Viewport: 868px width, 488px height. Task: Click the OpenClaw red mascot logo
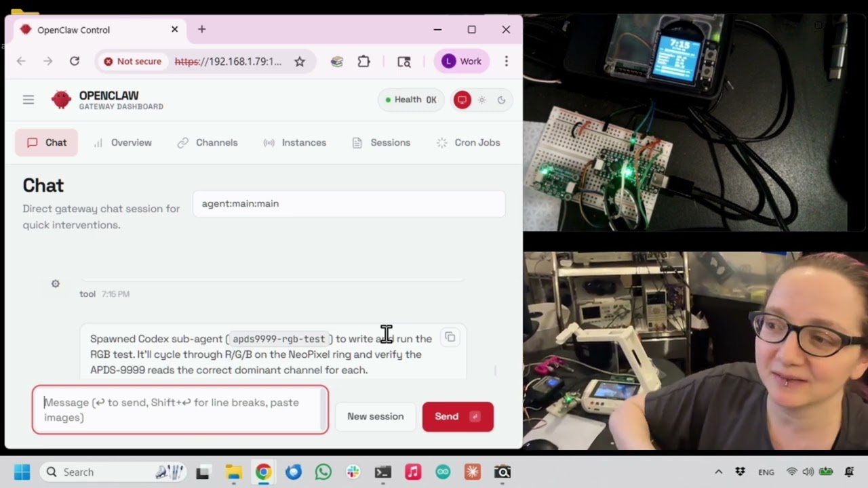(61, 100)
